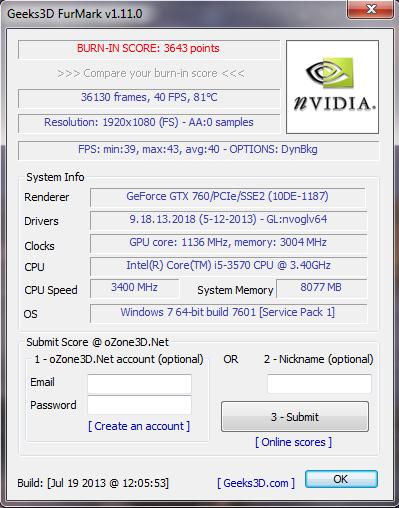Click the System Info group label

[x=55, y=177]
